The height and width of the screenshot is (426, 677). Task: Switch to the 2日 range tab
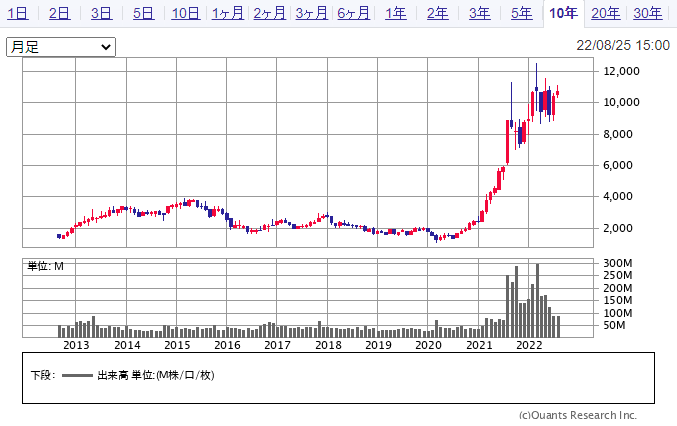[x=60, y=13]
